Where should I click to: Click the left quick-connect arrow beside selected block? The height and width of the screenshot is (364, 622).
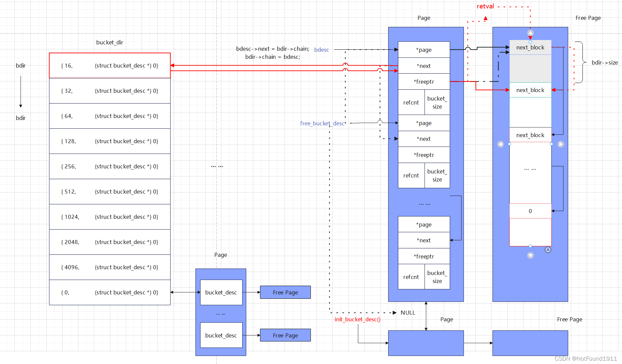click(x=501, y=144)
